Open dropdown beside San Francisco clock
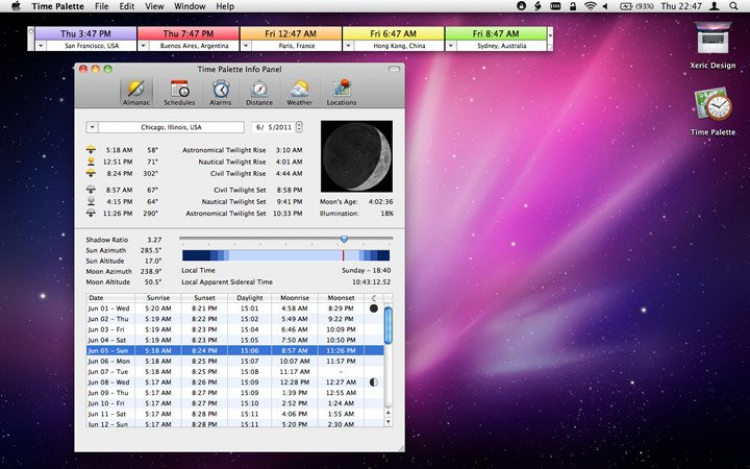750x469 pixels. (x=41, y=46)
